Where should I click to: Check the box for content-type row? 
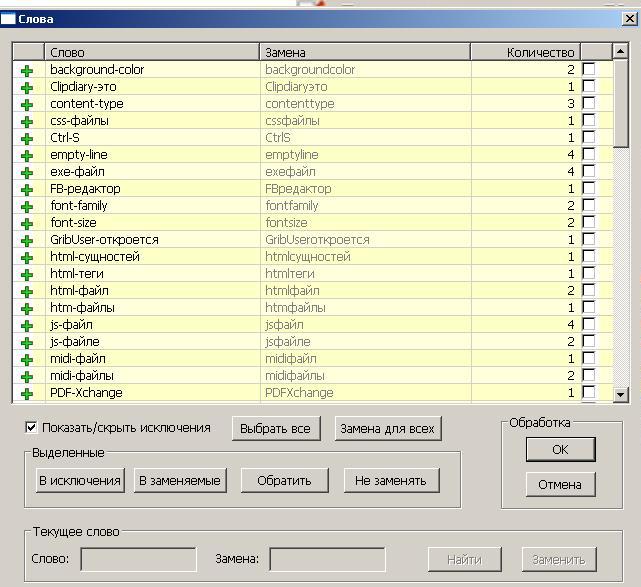[589, 103]
